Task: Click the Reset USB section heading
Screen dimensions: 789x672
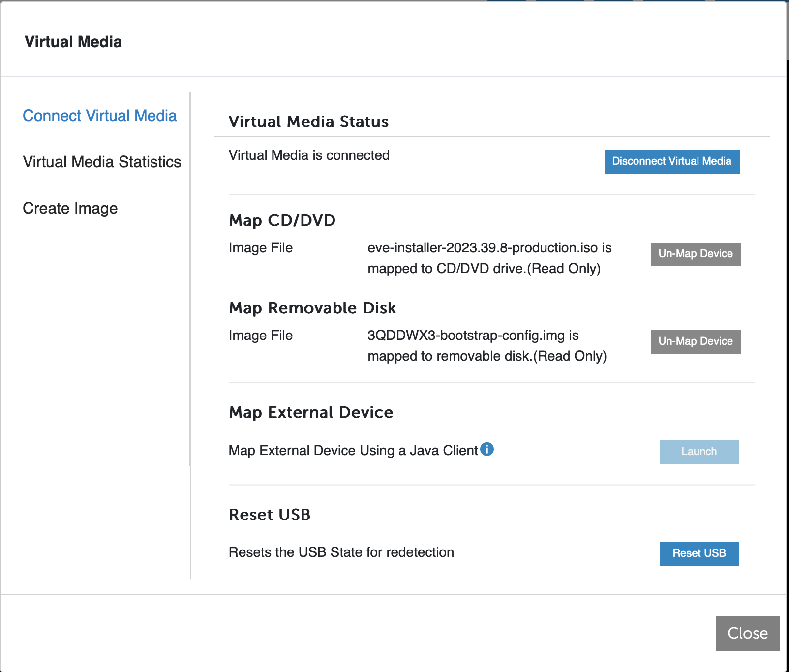Action: pyautogui.click(x=269, y=515)
